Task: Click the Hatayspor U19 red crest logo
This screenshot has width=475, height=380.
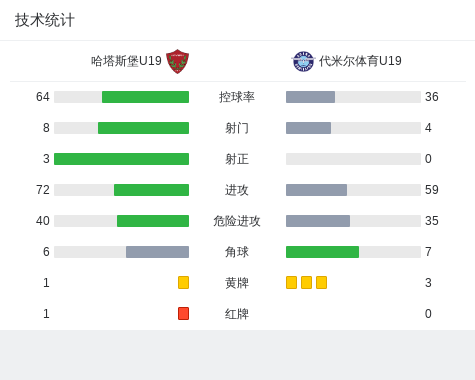Action: (x=177, y=61)
